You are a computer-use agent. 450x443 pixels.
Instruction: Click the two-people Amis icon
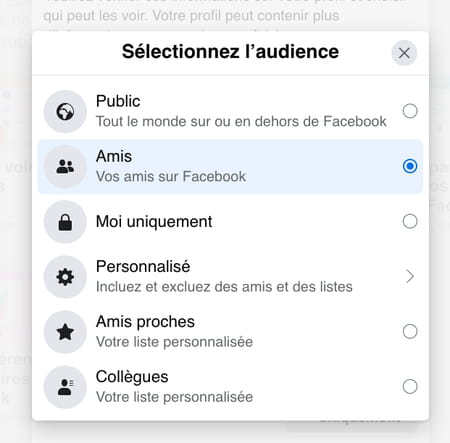[65, 167]
